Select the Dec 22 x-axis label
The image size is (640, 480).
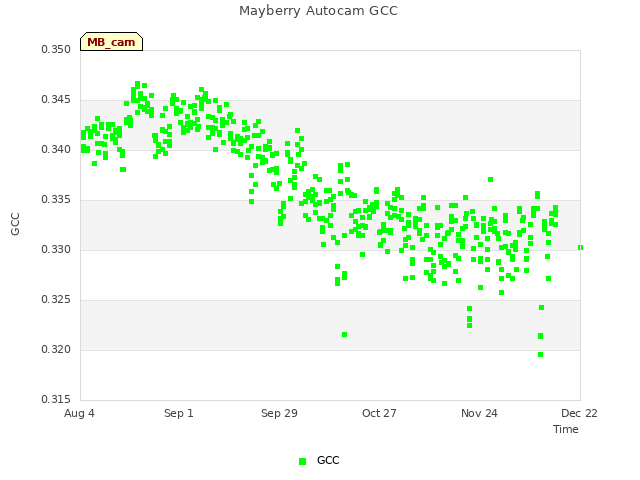coord(579,413)
